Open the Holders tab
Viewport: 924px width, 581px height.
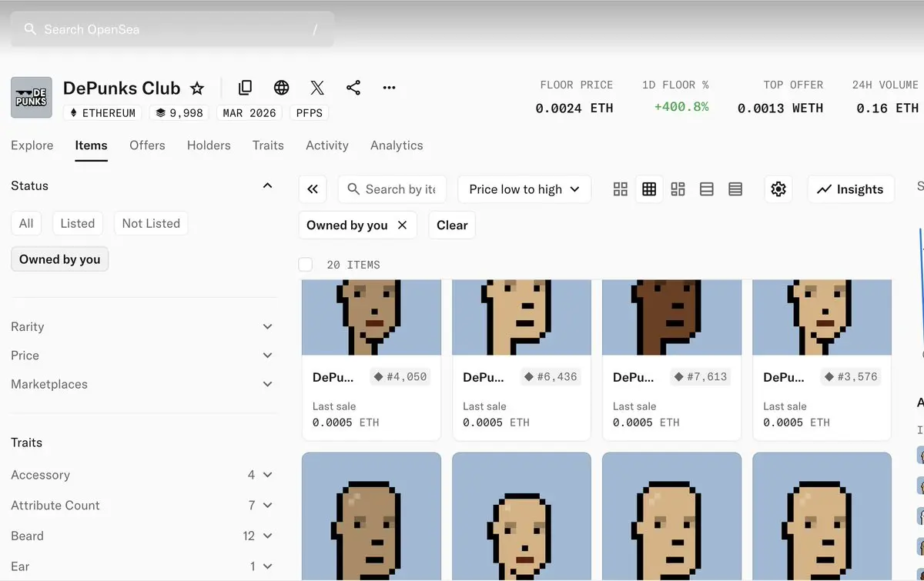[209, 145]
